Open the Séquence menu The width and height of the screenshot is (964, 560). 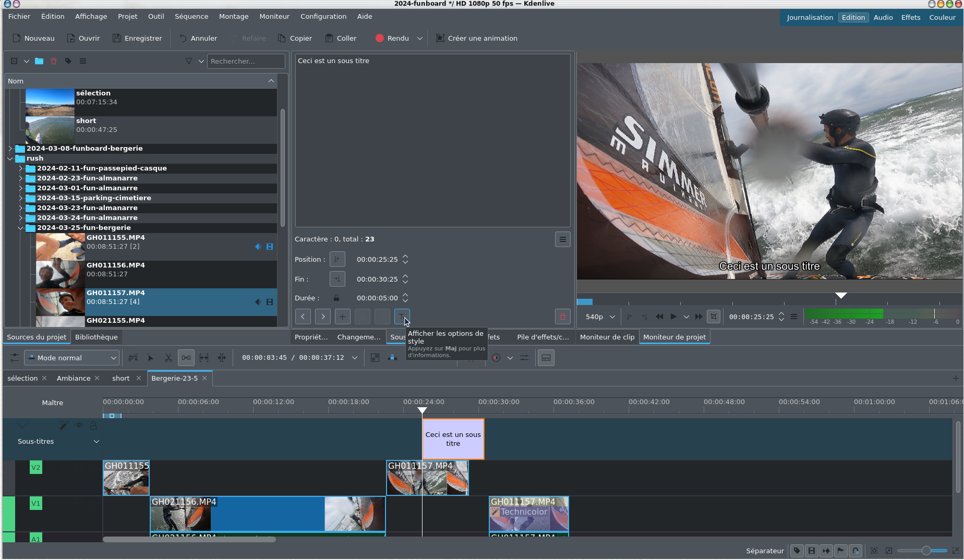[191, 16]
